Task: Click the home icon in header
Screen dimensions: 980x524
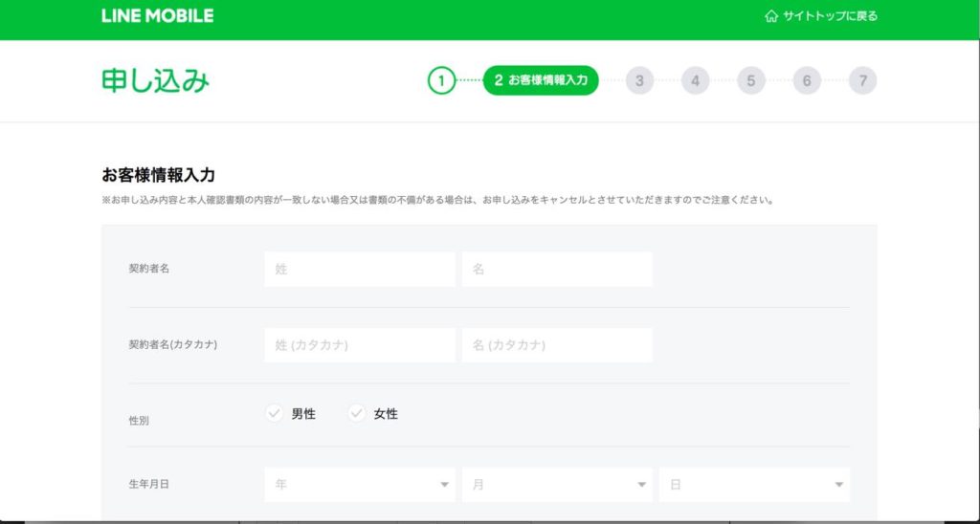Action: point(771,15)
